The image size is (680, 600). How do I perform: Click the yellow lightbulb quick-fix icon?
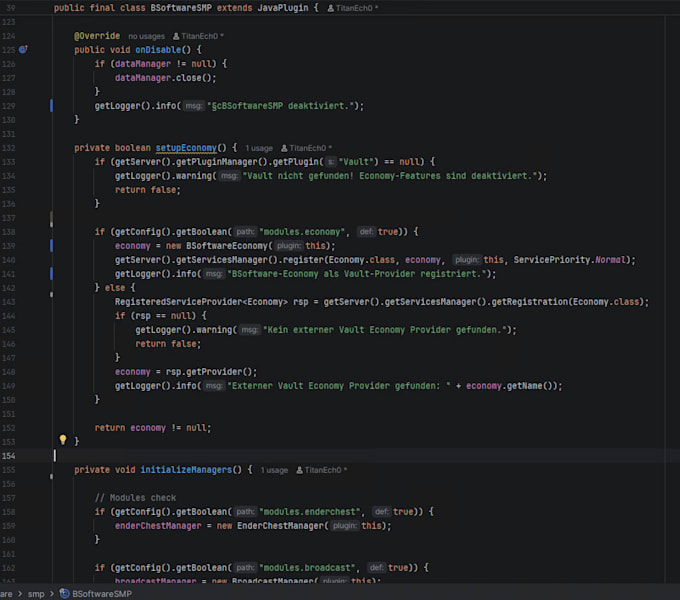click(63, 440)
